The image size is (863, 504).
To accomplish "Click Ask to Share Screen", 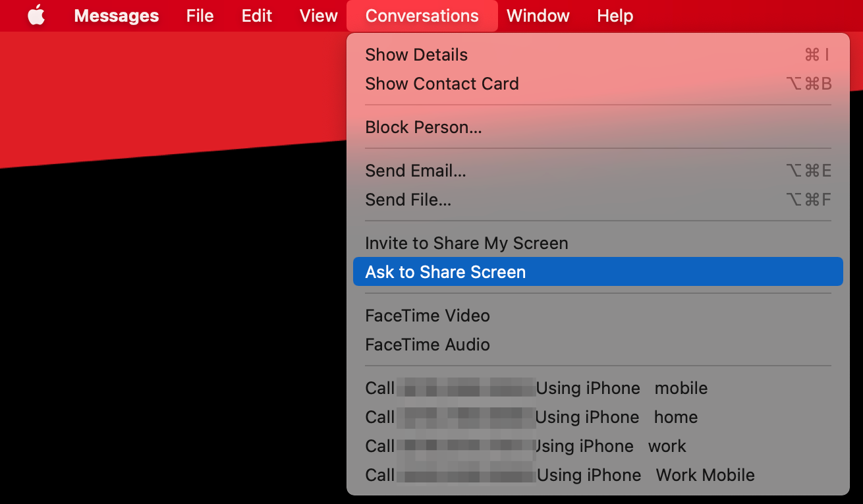I will [598, 272].
